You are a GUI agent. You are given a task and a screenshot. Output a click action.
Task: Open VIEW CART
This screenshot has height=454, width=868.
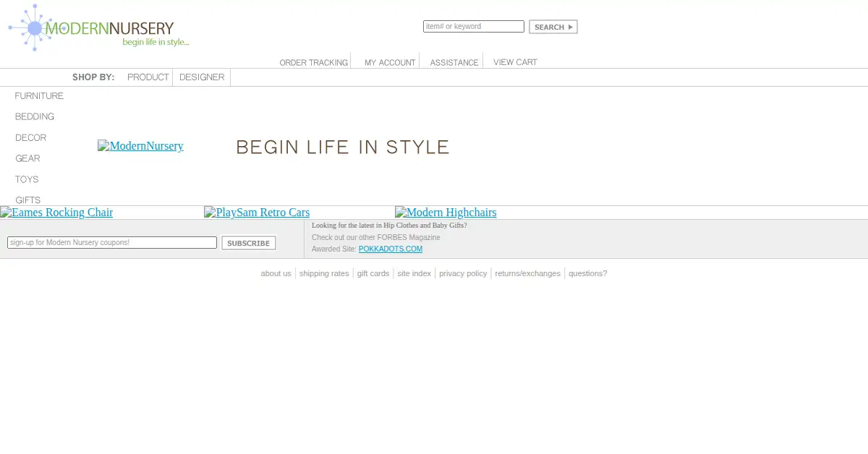515,62
